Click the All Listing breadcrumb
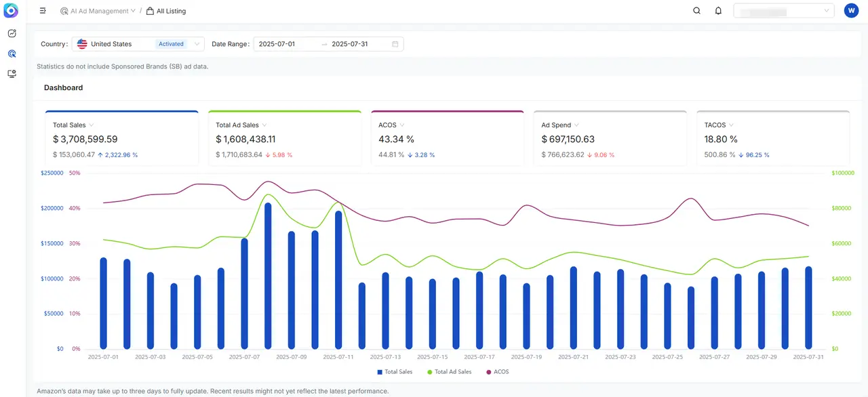 pyautogui.click(x=166, y=11)
